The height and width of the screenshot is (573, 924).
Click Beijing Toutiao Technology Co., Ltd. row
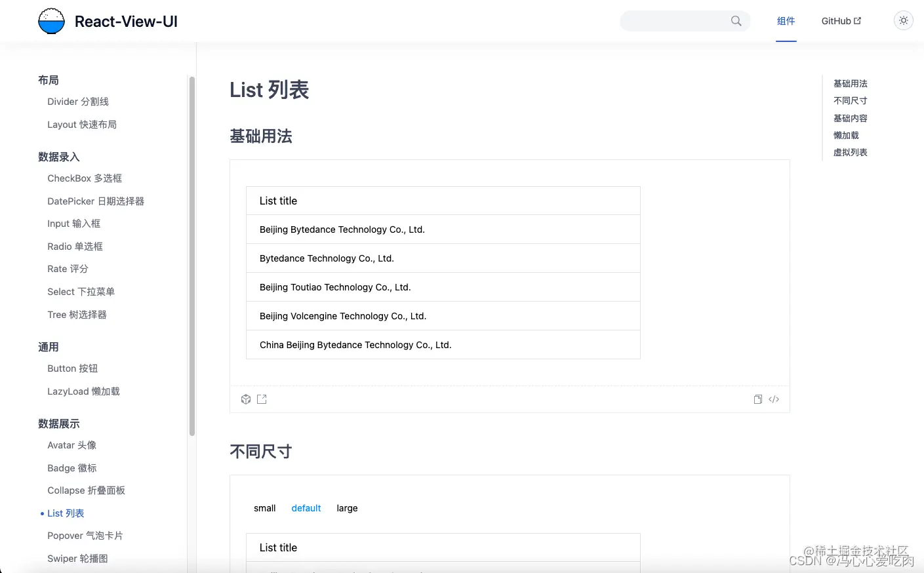pos(443,287)
